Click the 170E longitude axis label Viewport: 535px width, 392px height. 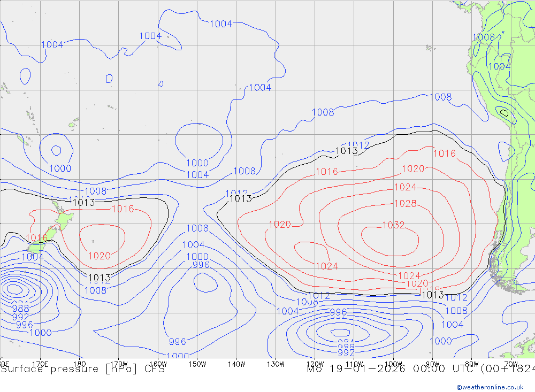coord(40,364)
